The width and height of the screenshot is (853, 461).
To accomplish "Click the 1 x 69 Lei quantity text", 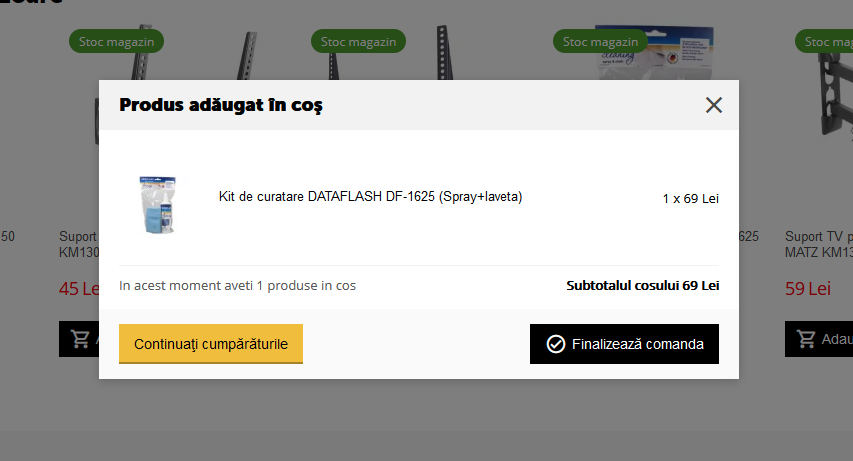I will point(690,199).
